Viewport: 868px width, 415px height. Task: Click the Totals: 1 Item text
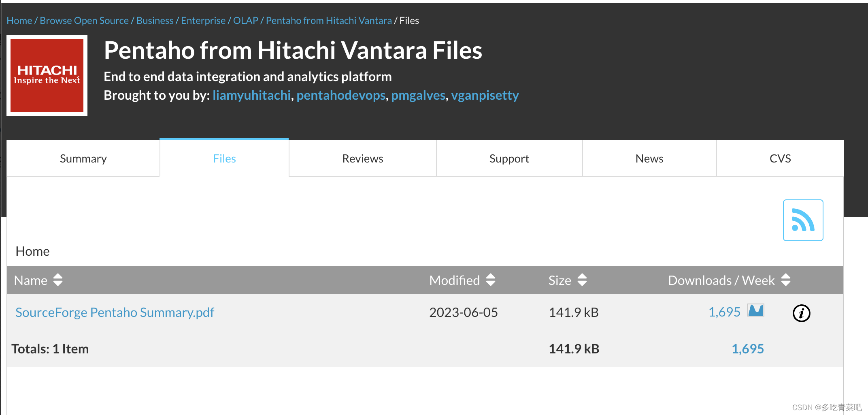pyautogui.click(x=50, y=349)
